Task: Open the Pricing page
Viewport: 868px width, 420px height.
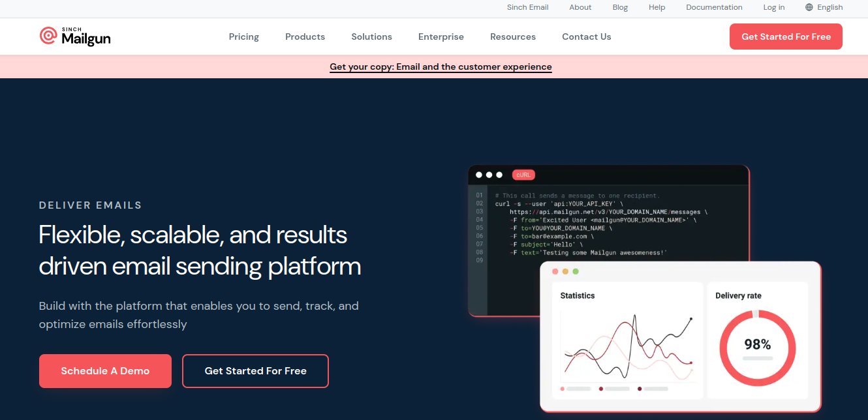Action: pos(244,37)
